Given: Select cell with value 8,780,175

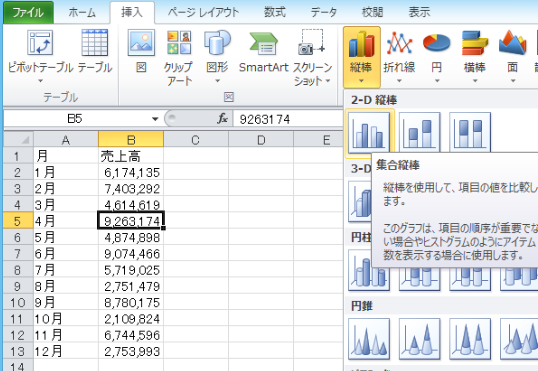Looking at the screenshot, I should [x=131, y=302].
